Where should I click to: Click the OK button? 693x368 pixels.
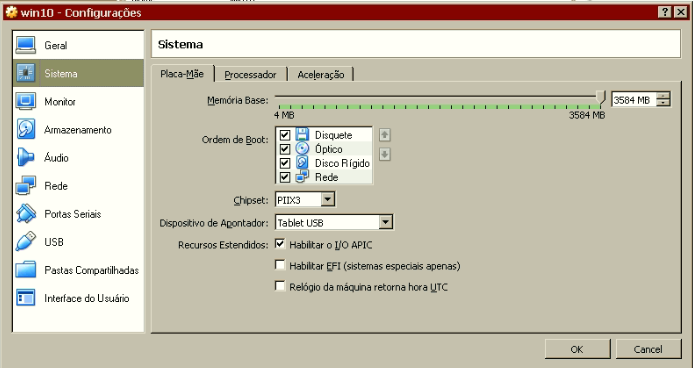(577, 349)
